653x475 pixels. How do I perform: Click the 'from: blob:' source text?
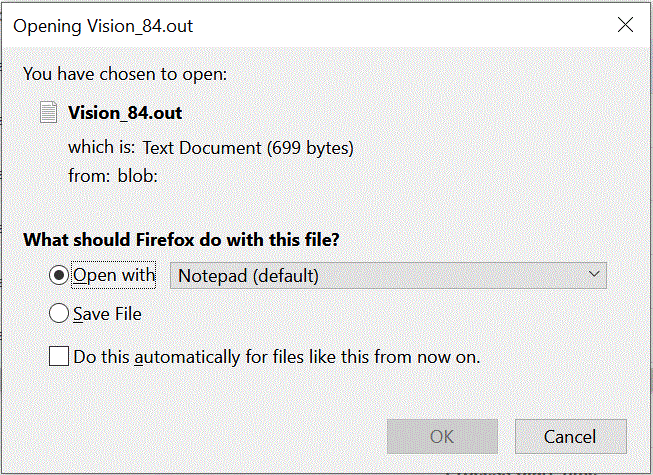click(x=114, y=175)
